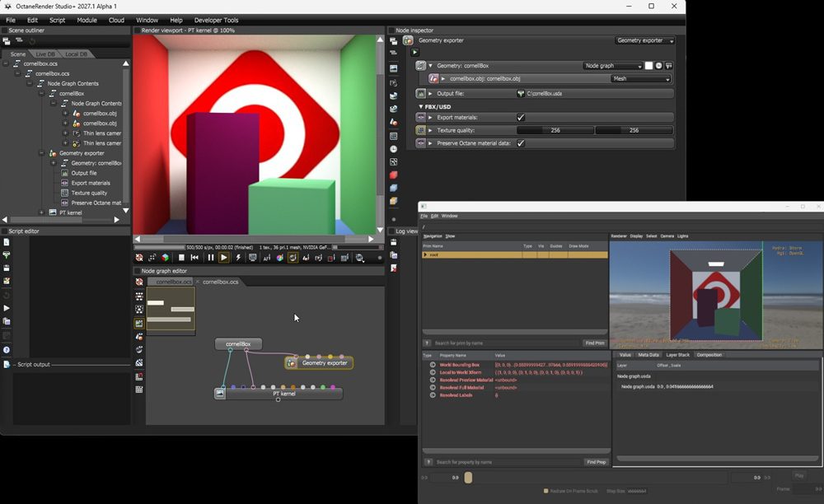Enable Redraw On Frame Scrub in usdview
Image resolution: width=824 pixels, height=504 pixels.
click(545, 490)
